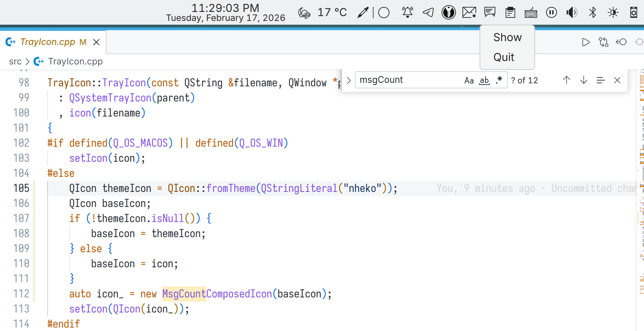Go to previous search match
This screenshot has width=644, height=331.
point(566,80)
